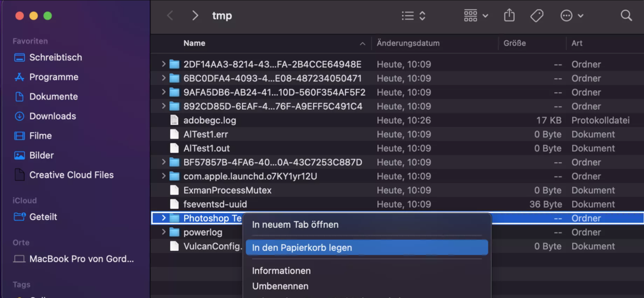Go back with the left chevron
Screen dimensions: 644x298
pyautogui.click(x=170, y=16)
